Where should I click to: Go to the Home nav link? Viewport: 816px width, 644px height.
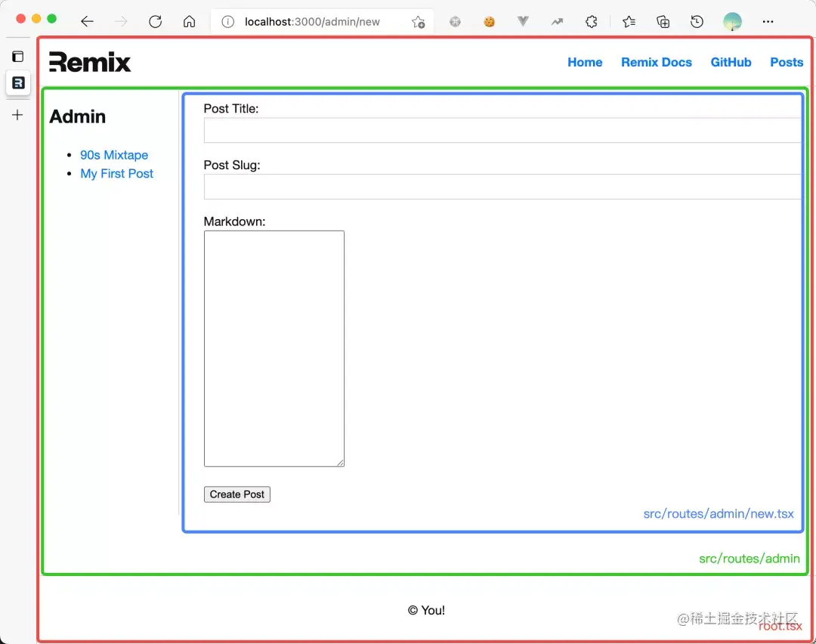585,63
